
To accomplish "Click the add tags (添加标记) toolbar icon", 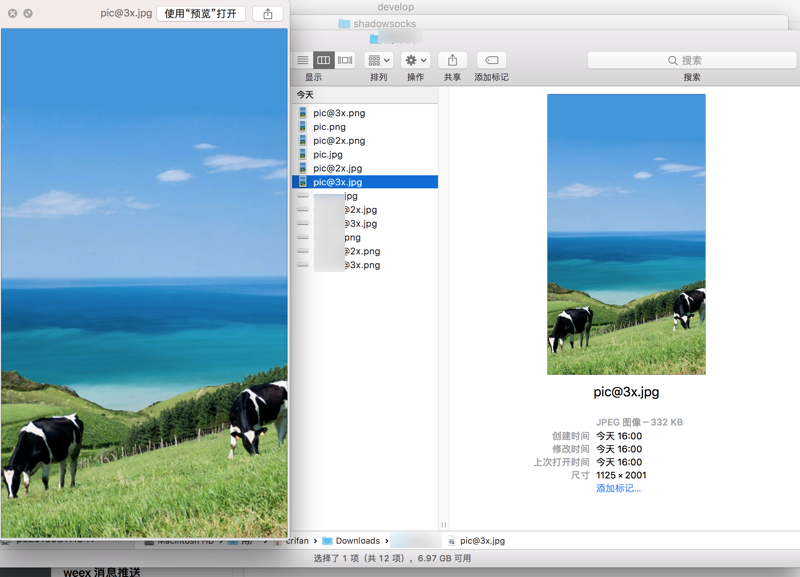I will tap(491, 60).
